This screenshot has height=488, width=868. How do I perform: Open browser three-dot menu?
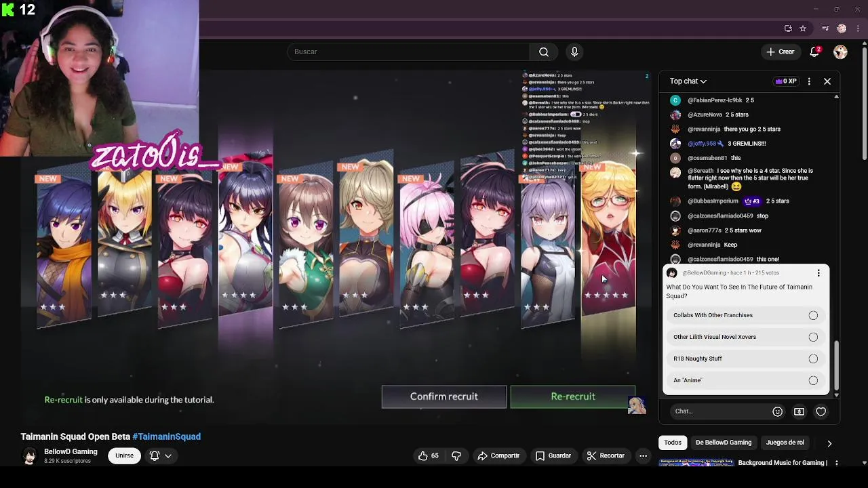click(x=858, y=28)
